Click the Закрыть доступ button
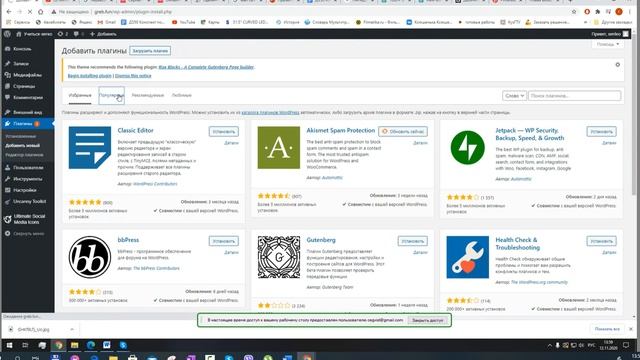Viewport: 640px width, 360px height. pos(427,320)
